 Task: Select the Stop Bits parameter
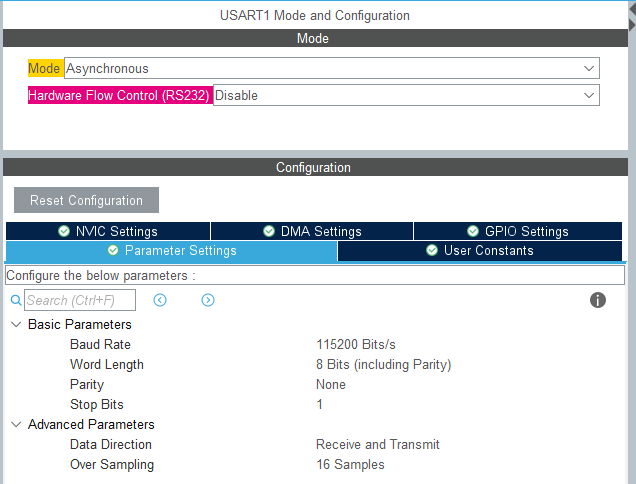97,404
